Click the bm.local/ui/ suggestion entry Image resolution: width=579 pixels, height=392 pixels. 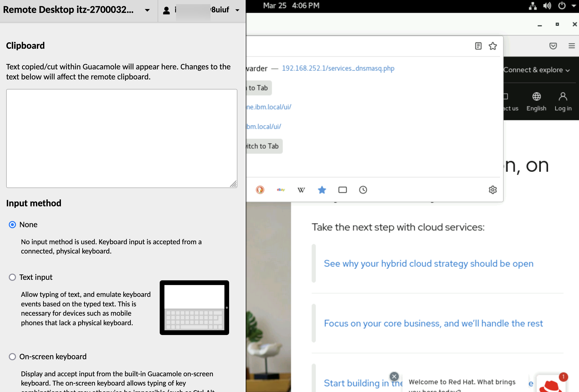263,127
